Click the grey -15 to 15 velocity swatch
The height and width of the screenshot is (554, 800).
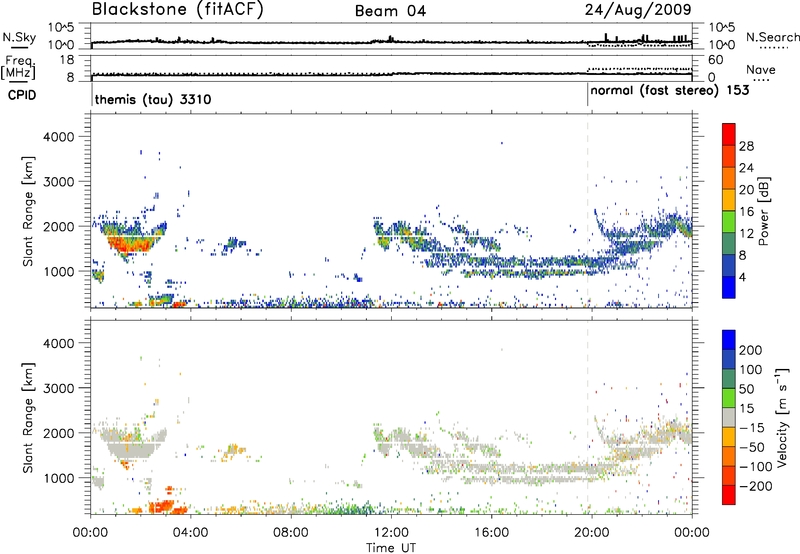(729, 417)
